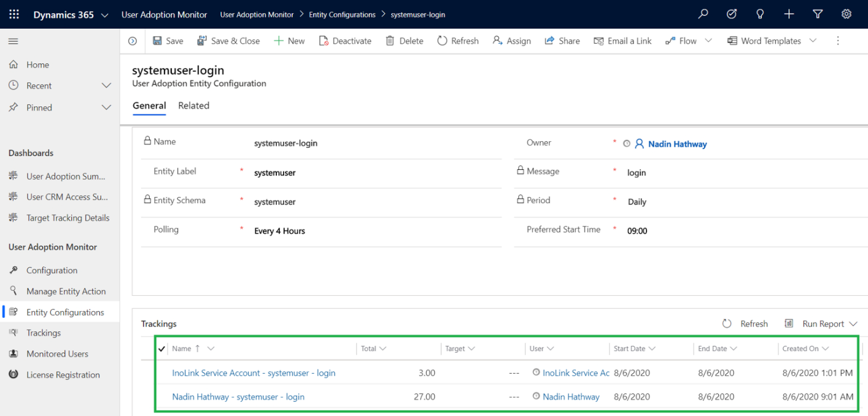Click Refresh in the top command bar
868x416 pixels.
[x=458, y=41]
